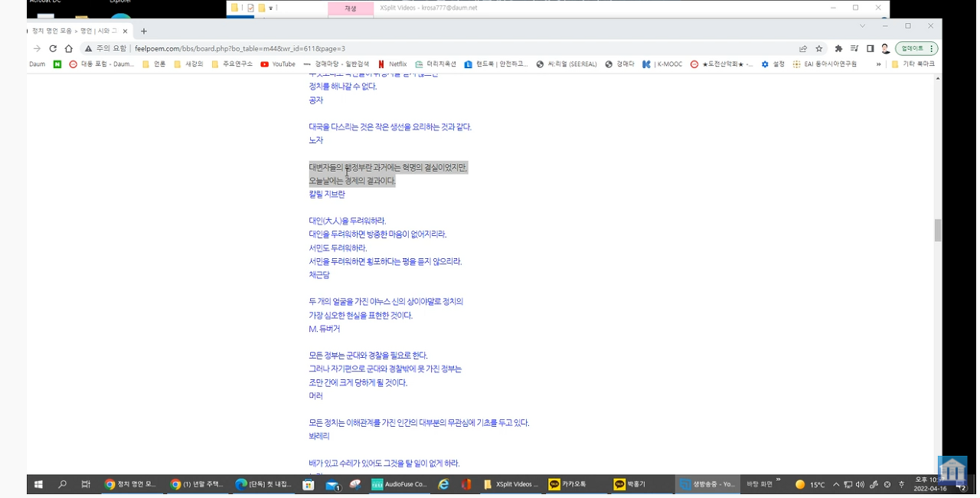Open the Office icon on the taskbar

pos(465,484)
